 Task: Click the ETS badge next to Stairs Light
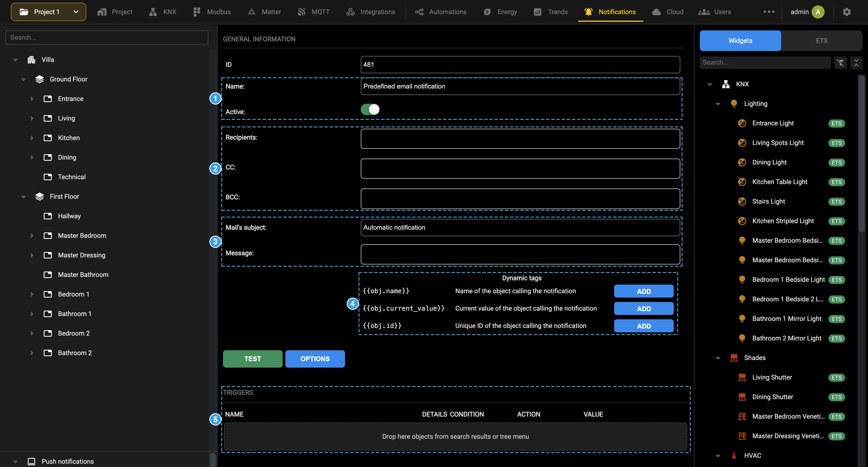click(837, 202)
